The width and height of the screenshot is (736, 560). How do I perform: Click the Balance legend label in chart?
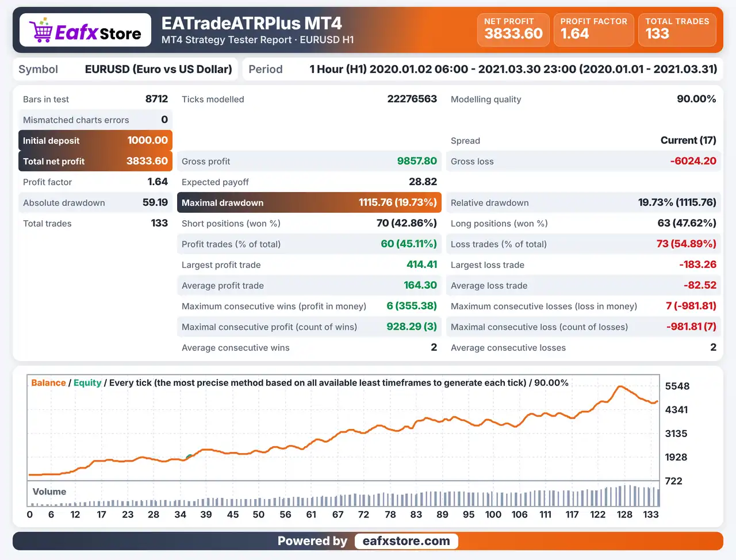[48, 383]
